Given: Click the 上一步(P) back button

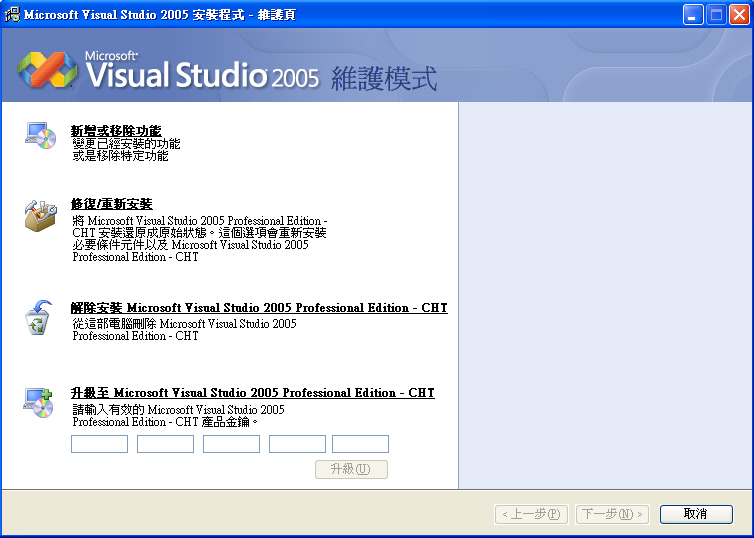Looking at the screenshot, I should click(531, 514).
